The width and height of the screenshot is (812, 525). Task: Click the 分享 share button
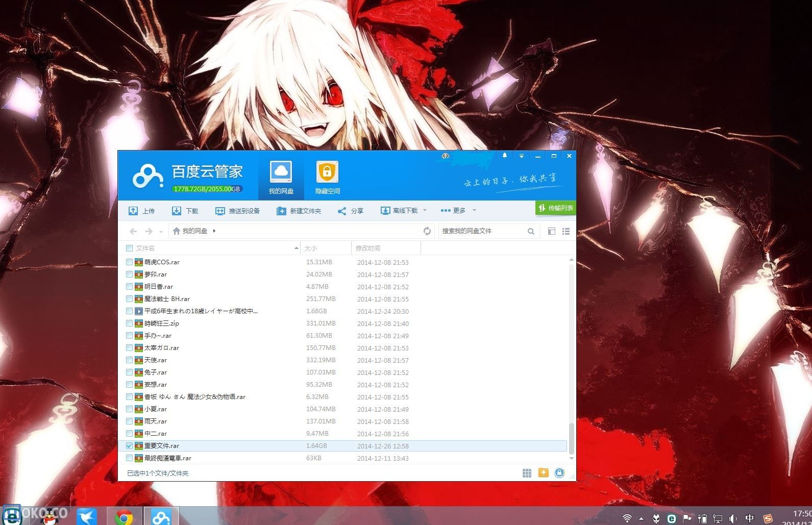[350, 211]
